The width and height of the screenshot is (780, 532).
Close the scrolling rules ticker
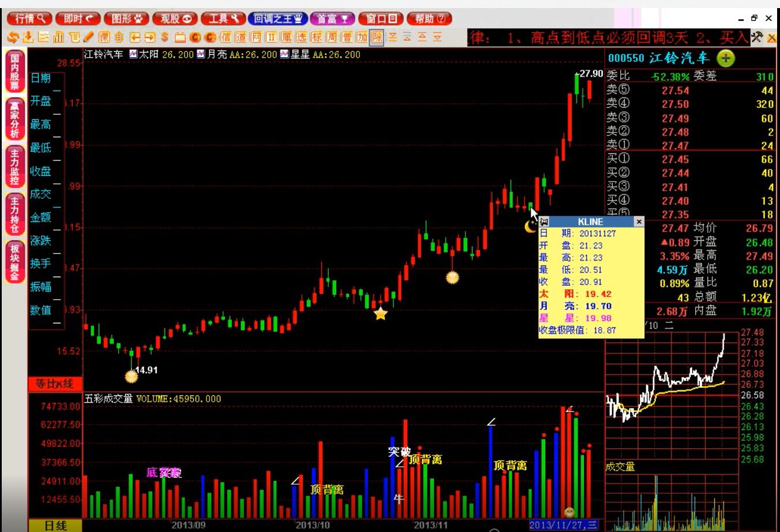pyautogui.click(x=772, y=39)
